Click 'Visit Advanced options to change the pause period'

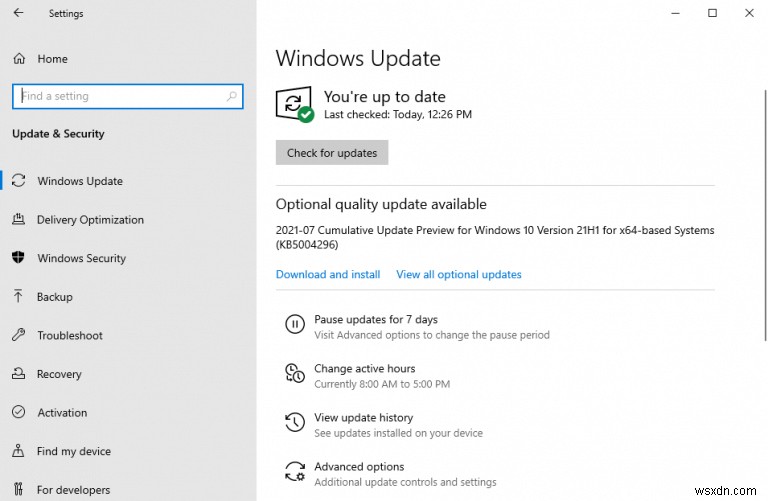[x=432, y=335]
